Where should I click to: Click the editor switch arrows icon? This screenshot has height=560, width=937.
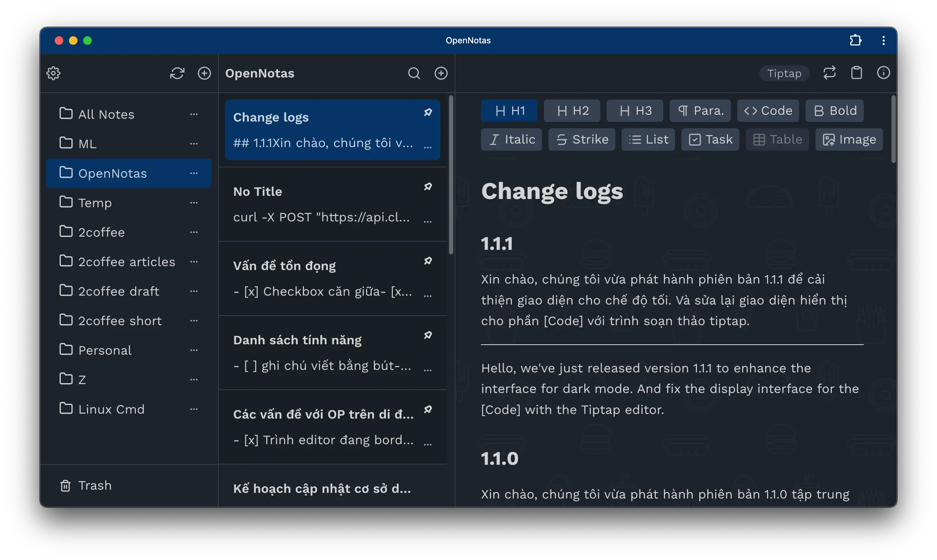click(x=829, y=73)
